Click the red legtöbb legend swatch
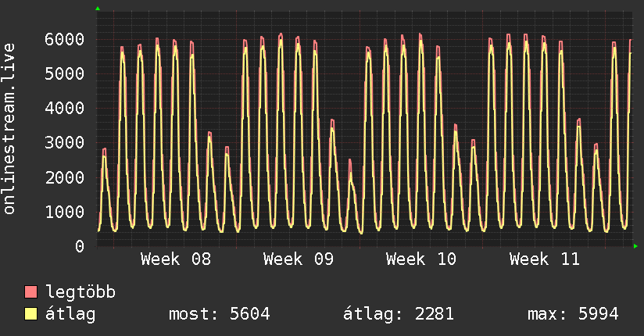This screenshot has height=336, width=644. 31,292
